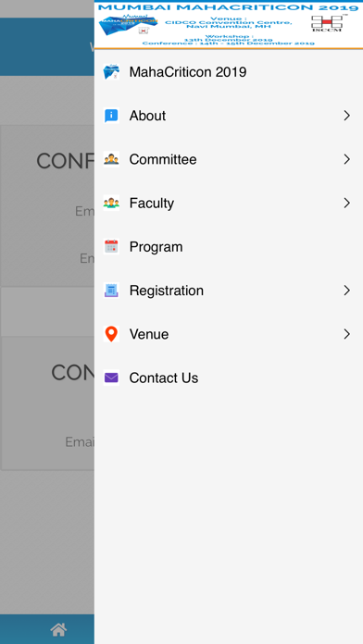Tap the Program calendar icon

(111, 247)
